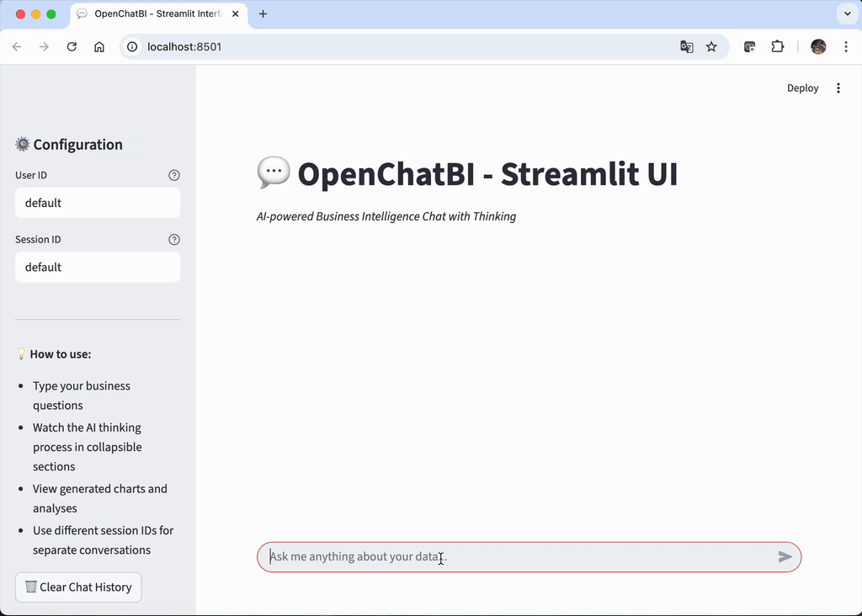Click the browser home icon
862x616 pixels.
tap(98, 47)
